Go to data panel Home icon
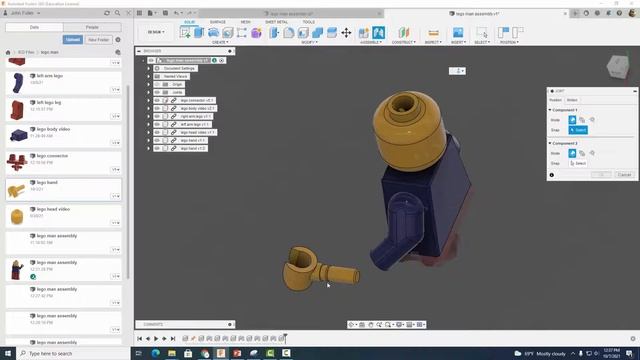640x360 pixels. click(8, 52)
